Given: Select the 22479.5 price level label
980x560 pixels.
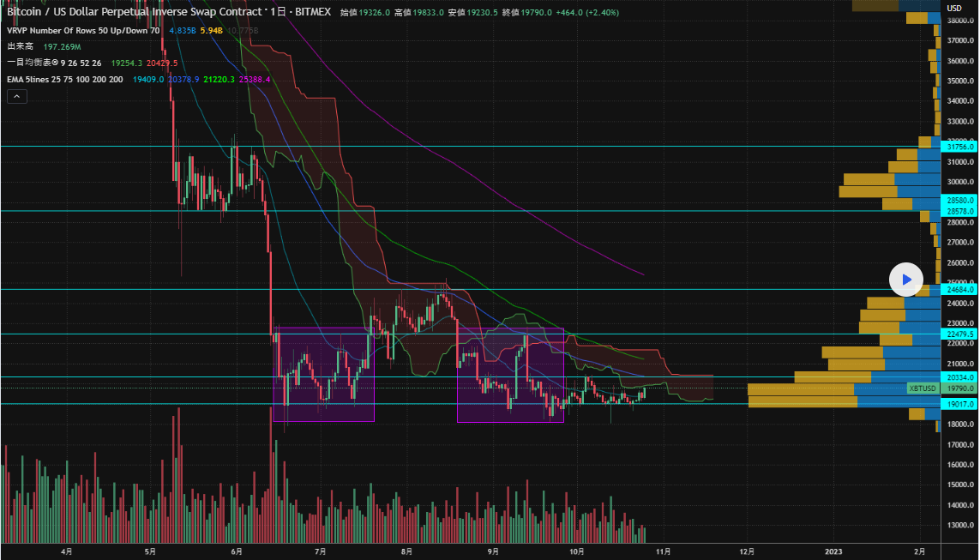Looking at the screenshot, I should pyautogui.click(x=959, y=334).
